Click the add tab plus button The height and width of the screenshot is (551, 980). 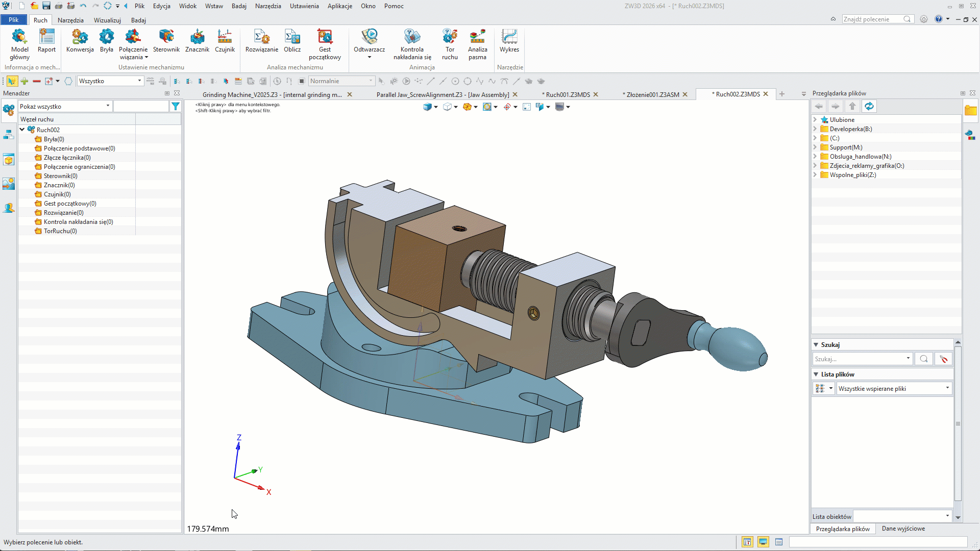tap(782, 94)
